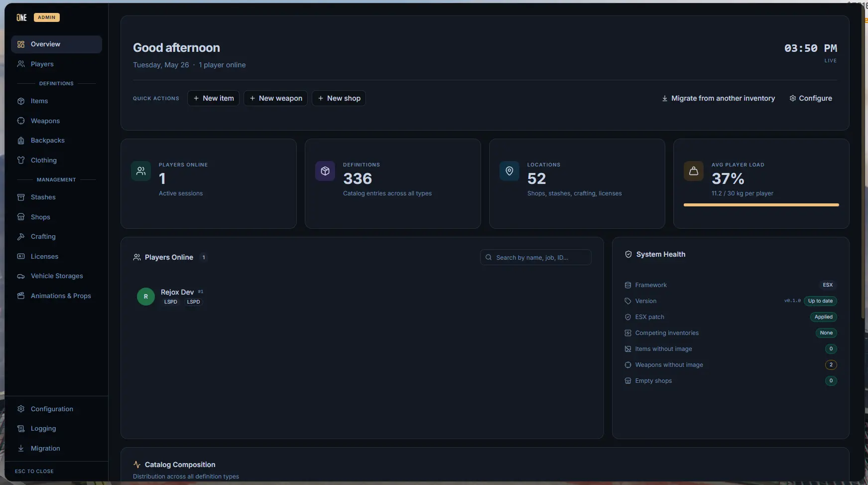Click the 336 definitions count
This screenshot has width=868, height=485.
pos(358,178)
